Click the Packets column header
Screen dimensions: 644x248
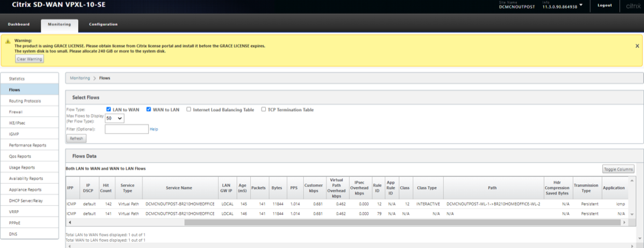point(258,187)
